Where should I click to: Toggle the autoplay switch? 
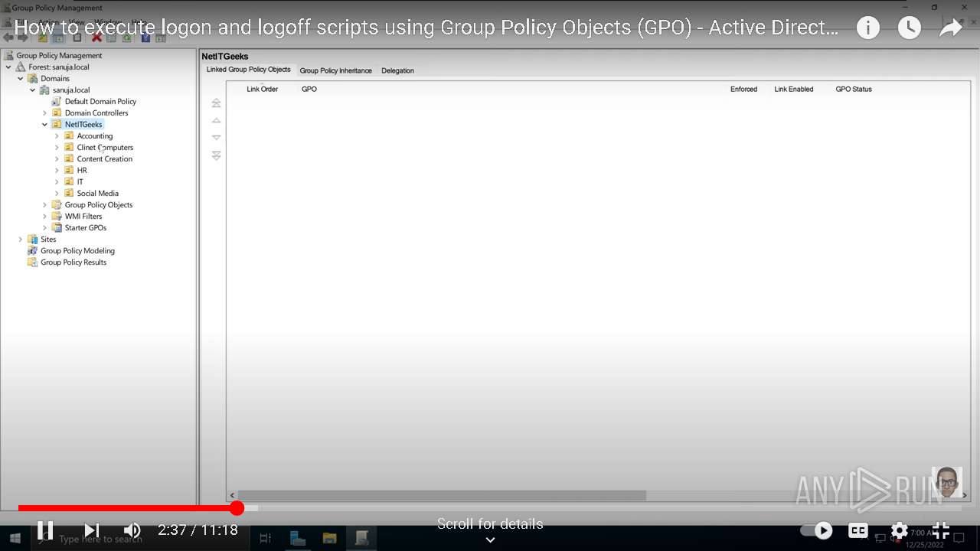click(x=816, y=530)
